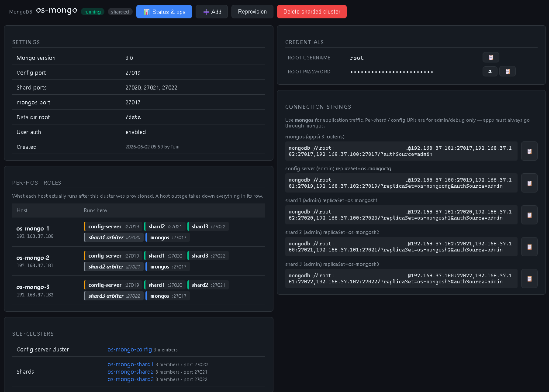Click IP address 192.168.37.180
Viewport: 549px width, 392px height.
pos(35,236)
